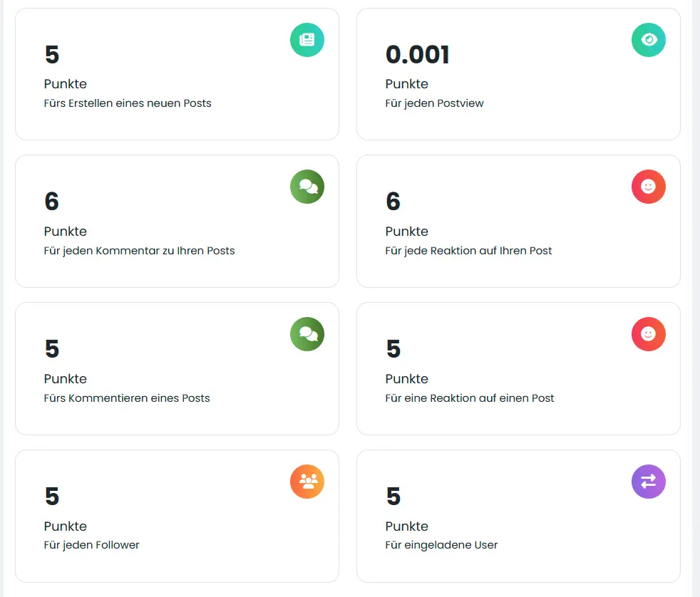Click the chat icon for commenting on a post
Screen dimensions: 700x597
307,334
